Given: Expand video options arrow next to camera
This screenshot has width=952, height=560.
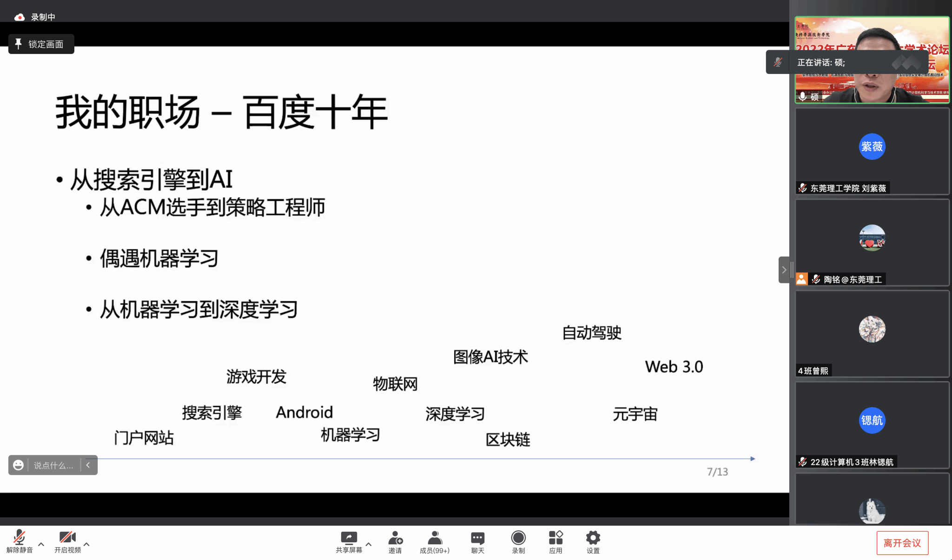Looking at the screenshot, I should coord(86,544).
